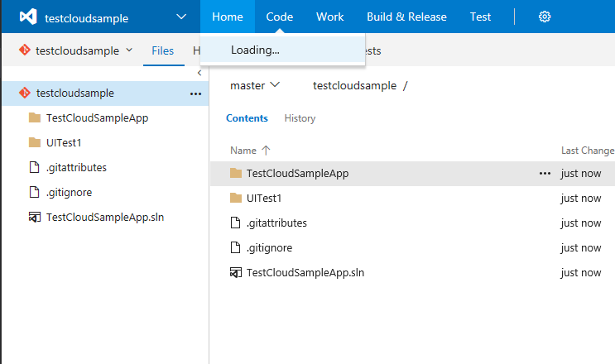Screen dimensions: 615x364
Task: Select .gitattributes in the sidebar tree
Action: point(76,168)
